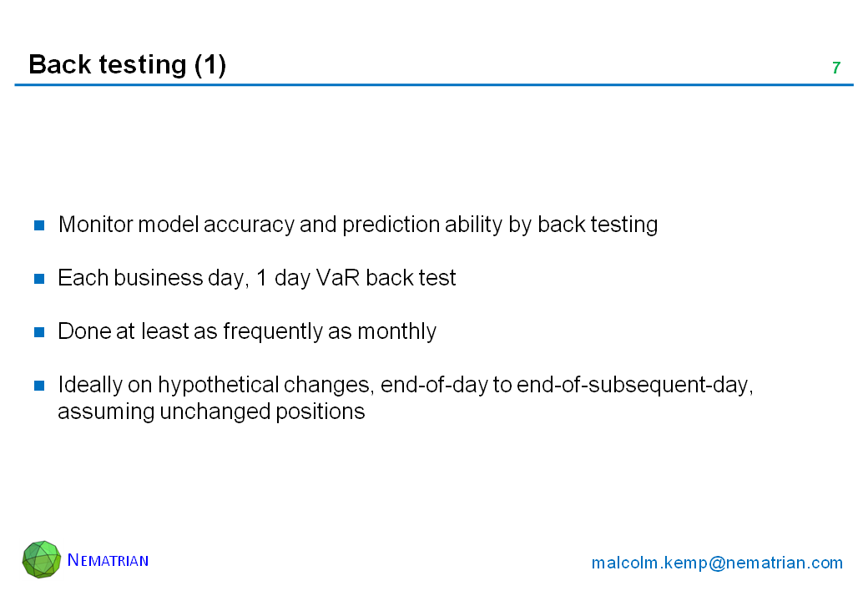Open the malcolm.kemp@nematrian.com email link
Image resolution: width=868 pixels, height=601 pixels.
(717, 563)
